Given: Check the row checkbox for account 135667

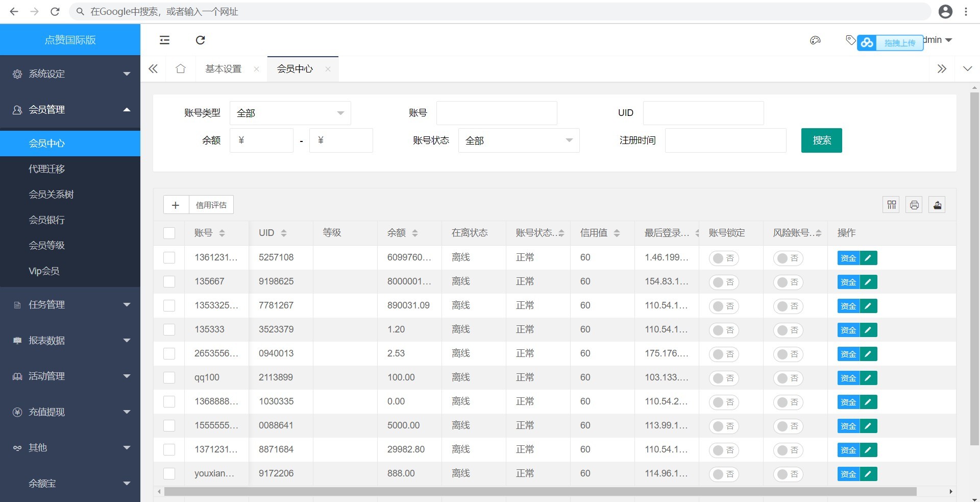Looking at the screenshot, I should (x=169, y=281).
